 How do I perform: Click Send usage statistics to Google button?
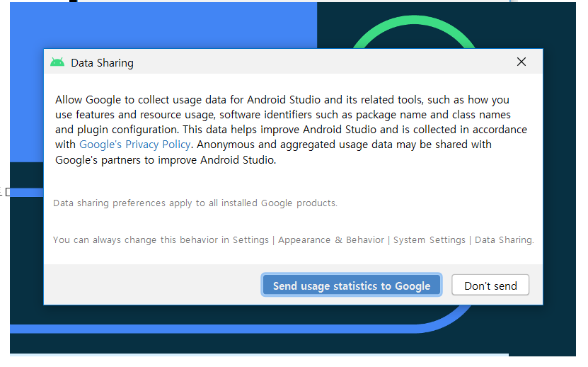pos(352,286)
